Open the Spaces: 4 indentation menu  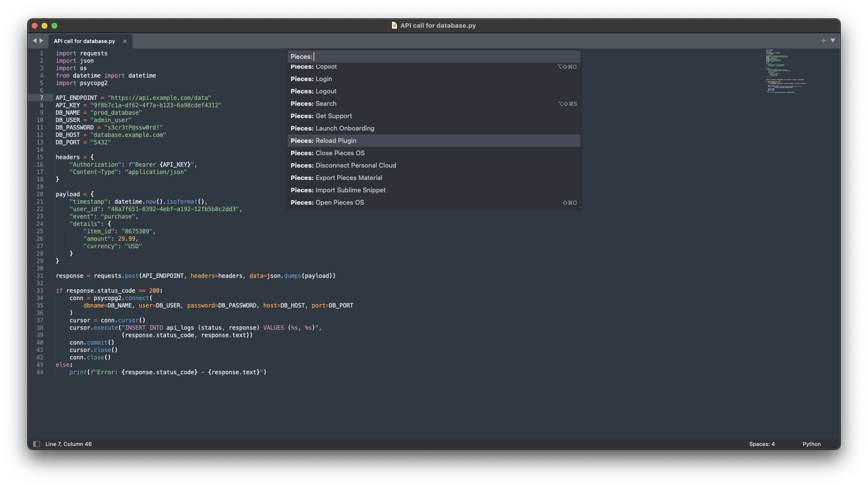click(762, 444)
